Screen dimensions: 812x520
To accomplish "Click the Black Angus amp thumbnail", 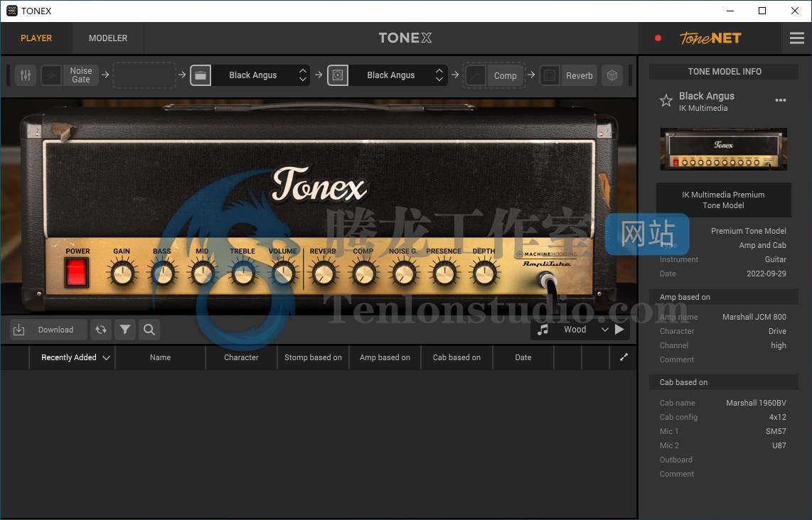I will point(723,149).
